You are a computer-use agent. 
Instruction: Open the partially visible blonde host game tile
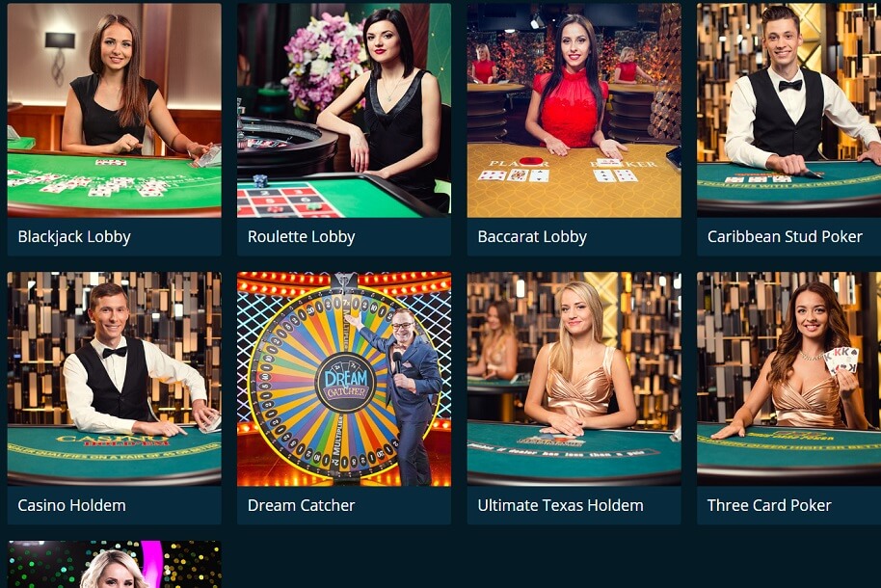pyautogui.click(x=114, y=565)
